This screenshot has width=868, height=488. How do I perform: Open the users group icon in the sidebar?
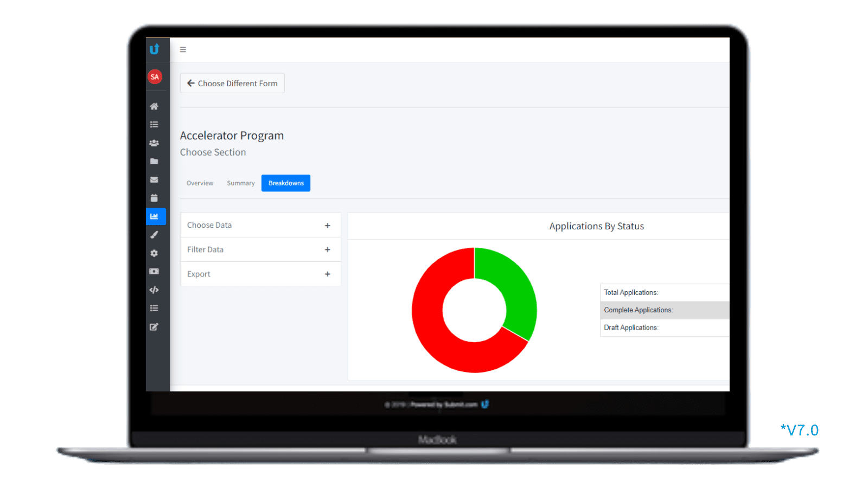click(x=154, y=143)
